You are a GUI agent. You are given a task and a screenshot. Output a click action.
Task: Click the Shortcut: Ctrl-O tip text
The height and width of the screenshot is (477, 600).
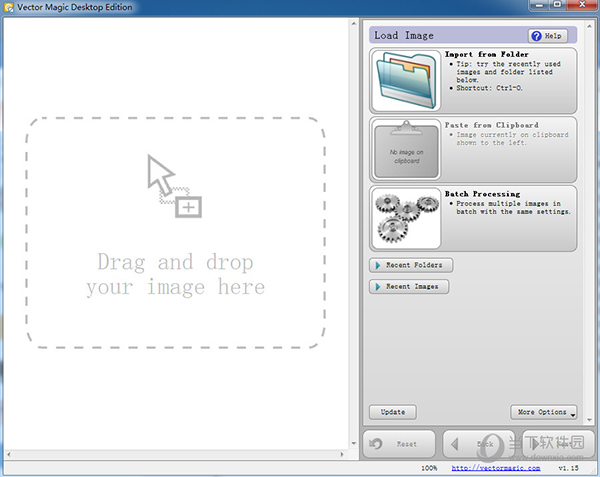[x=489, y=88]
